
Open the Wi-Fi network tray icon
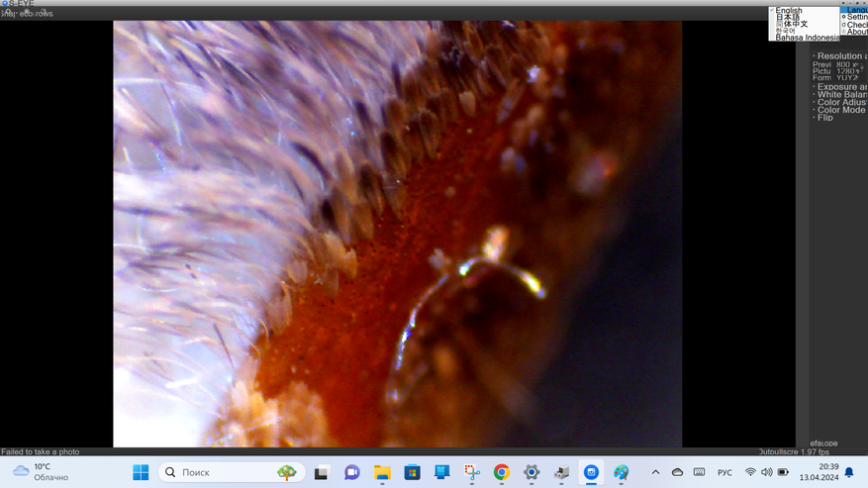tap(750, 472)
